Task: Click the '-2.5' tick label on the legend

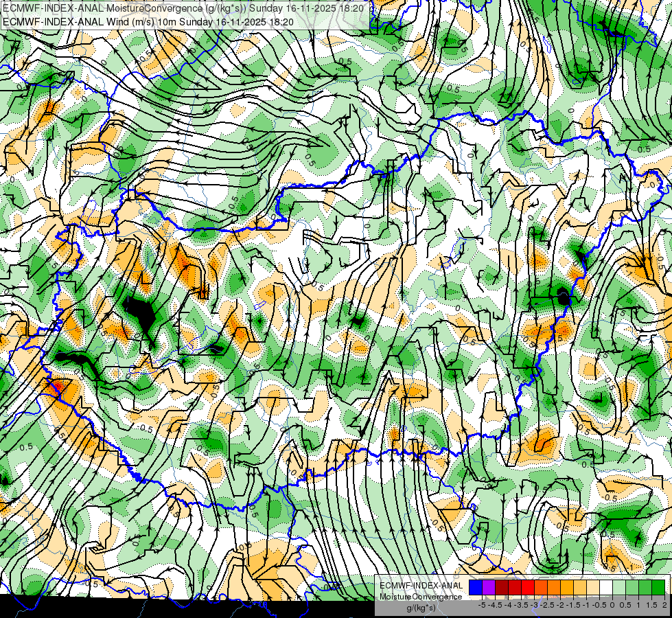Action: [547, 605]
